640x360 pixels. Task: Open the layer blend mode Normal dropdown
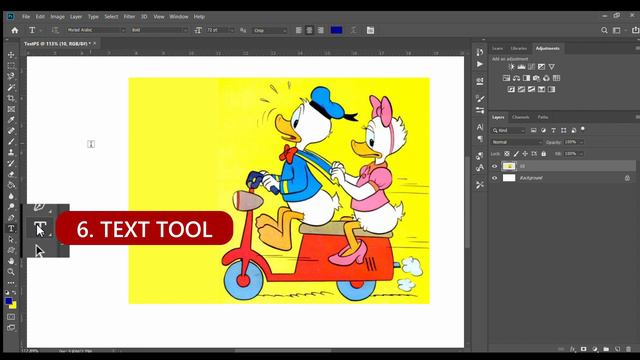[517, 142]
